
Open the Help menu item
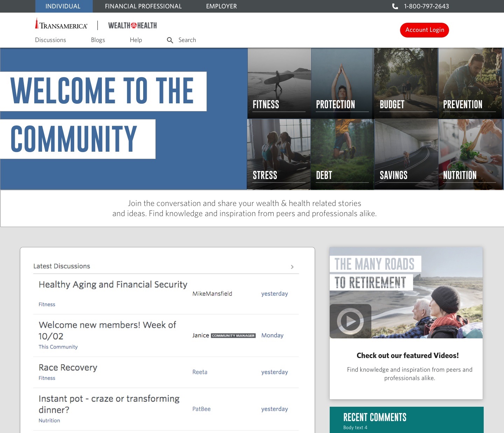(x=136, y=40)
